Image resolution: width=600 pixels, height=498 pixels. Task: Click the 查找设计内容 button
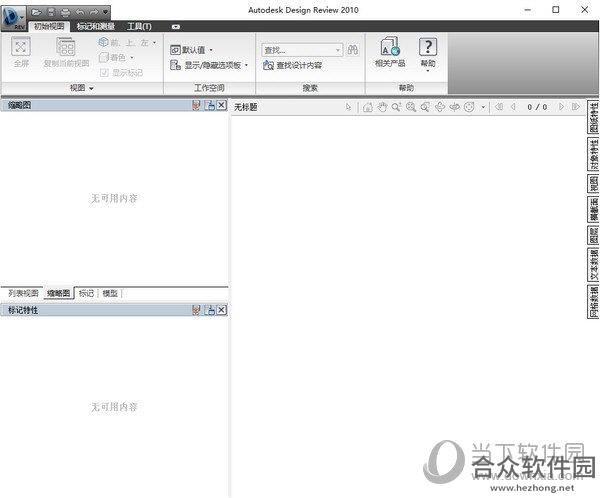(x=293, y=65)
